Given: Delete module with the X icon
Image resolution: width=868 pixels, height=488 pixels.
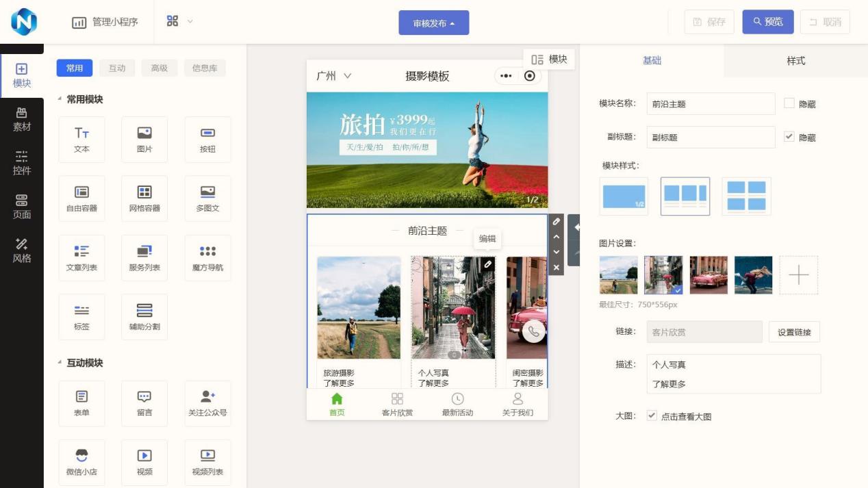Looking at the screenshot, I should click(557, 267).
